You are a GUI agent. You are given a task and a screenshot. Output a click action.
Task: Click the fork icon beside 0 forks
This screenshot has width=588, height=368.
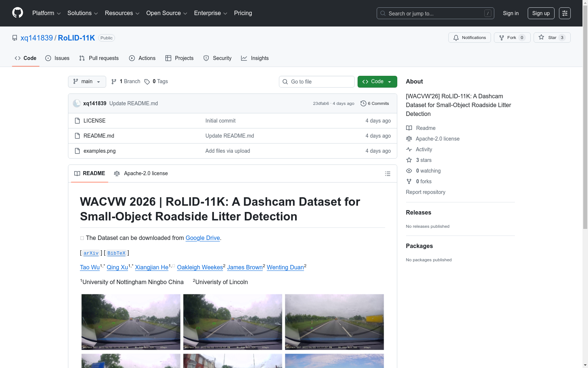(x=409, y=181)
